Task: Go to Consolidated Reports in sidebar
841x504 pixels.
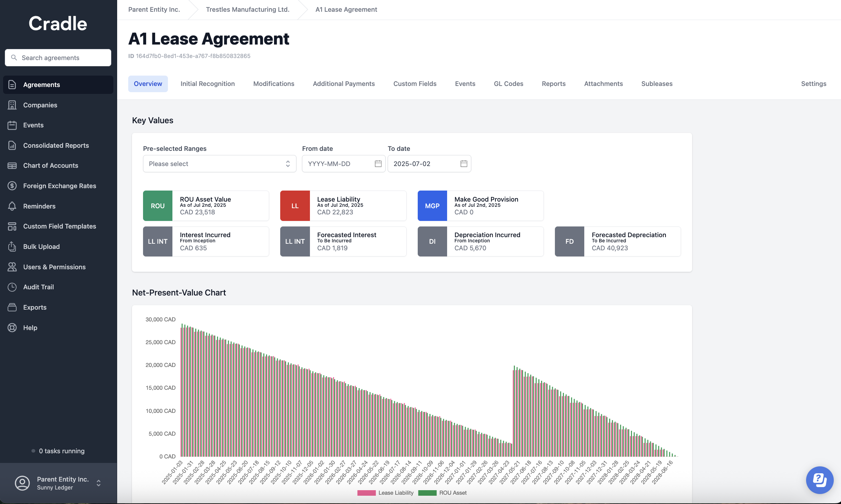Action: (56, 145)
